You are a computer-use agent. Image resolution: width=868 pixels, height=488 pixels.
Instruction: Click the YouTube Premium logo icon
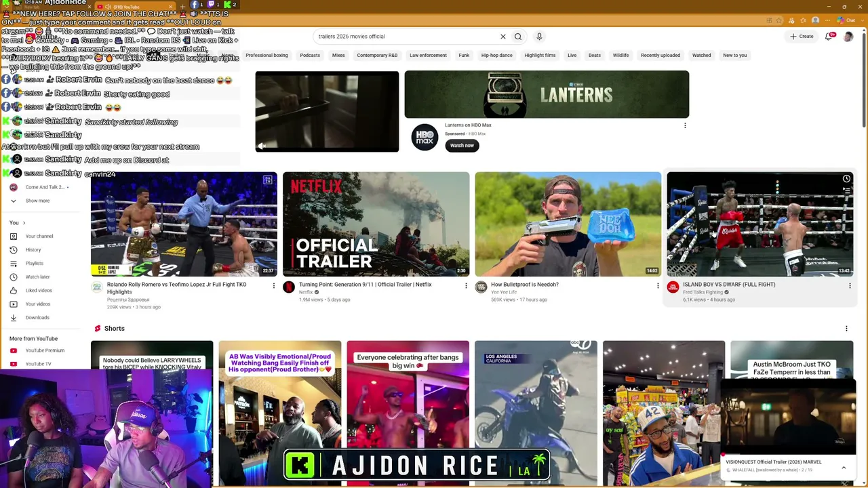(14, 350)
